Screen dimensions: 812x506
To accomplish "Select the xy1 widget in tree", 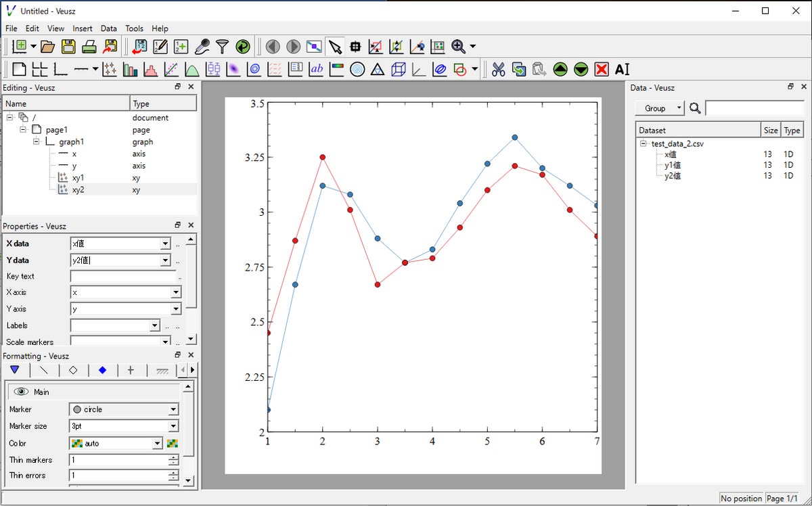I will pos(78,178).
